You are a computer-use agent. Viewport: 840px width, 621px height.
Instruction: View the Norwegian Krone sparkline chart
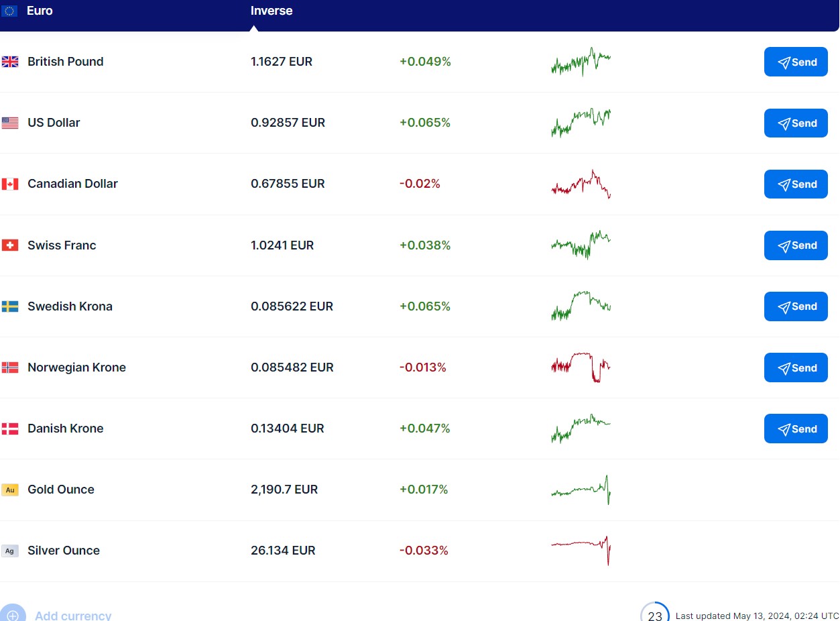pyautogui.click(x=581, y=368)
